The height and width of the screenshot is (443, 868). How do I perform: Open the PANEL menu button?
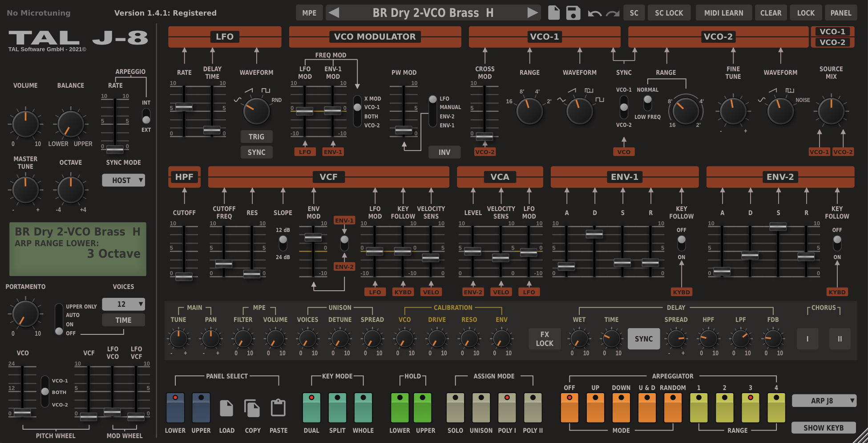pyautogui.click(x=840, y=13)
